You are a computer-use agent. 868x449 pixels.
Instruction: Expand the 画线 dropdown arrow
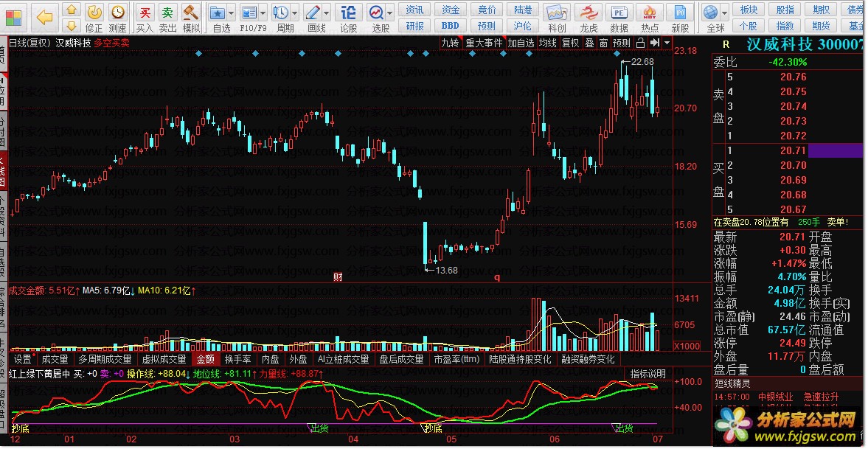pos(327,13)
